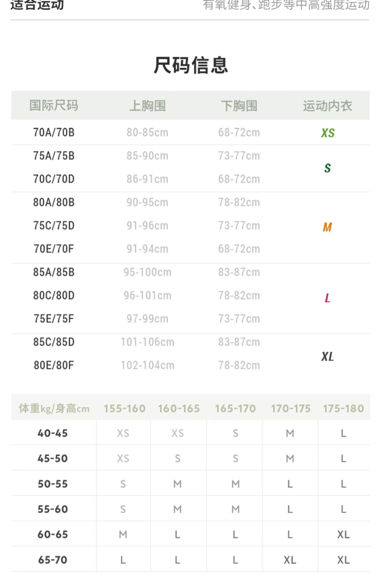Click the 体重kg/身高cm table header
This screenshot has width=380, height=588.
54,408
